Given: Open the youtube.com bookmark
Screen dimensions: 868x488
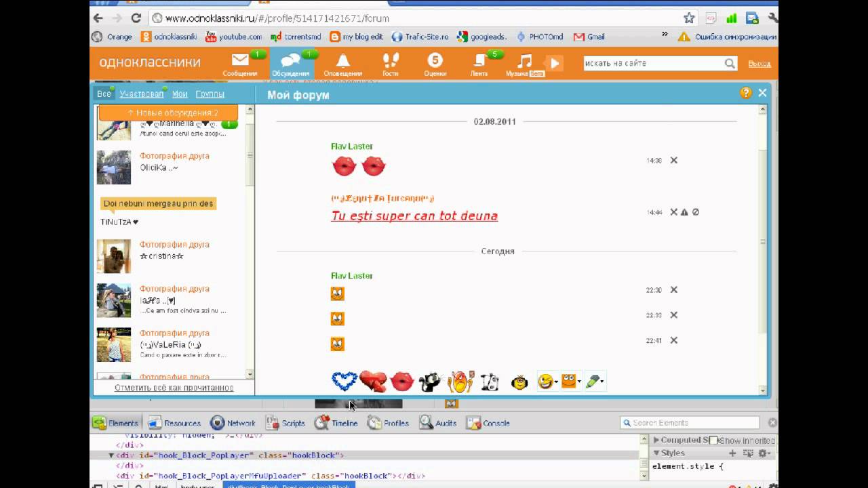Looking at the screenshot, I should [x=233, y=37].
